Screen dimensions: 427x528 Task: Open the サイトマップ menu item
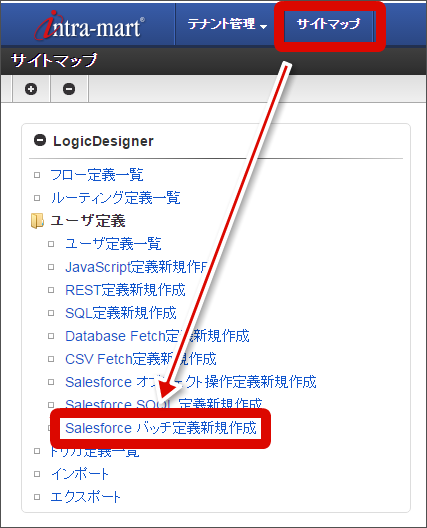(328, 24)
